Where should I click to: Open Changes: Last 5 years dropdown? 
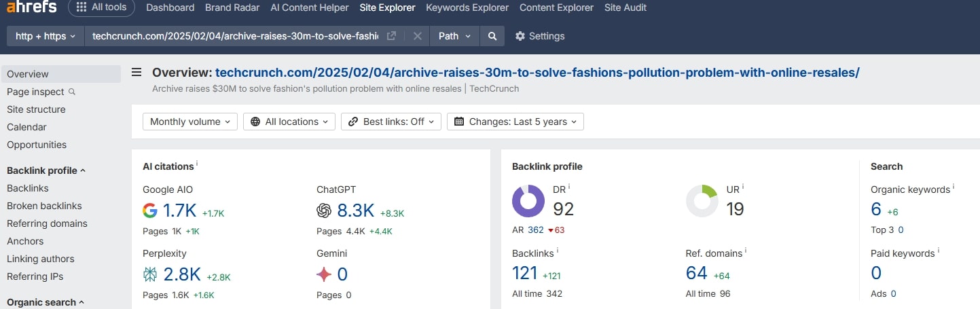[x=515, y=122]
